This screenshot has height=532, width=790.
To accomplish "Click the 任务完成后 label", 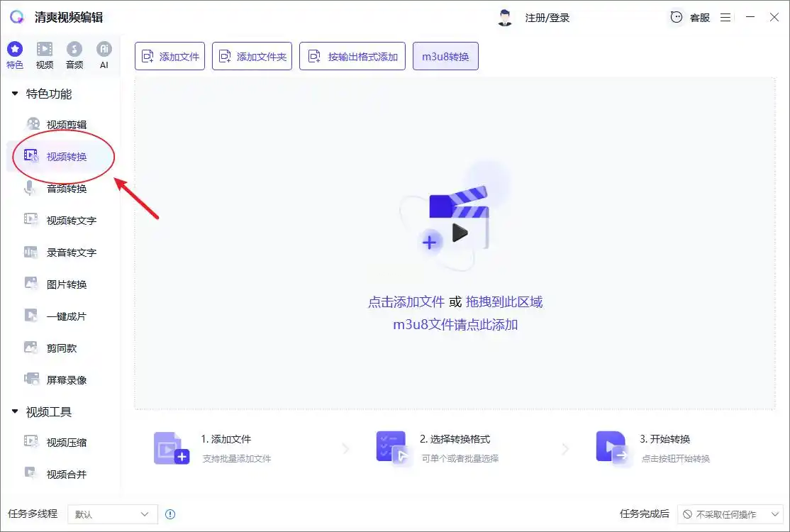I will [x=645, y=514].
